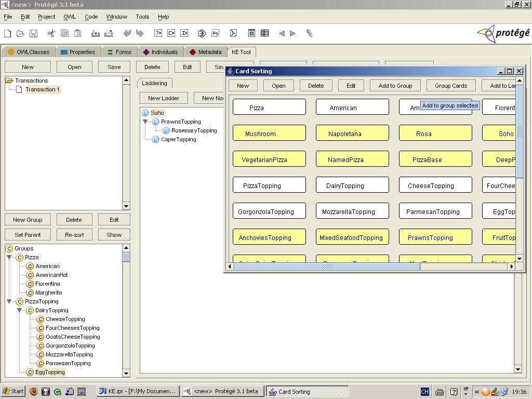
Task: Collapse the PizzaTopping group in the Groups tree
Action: point(9,301)
